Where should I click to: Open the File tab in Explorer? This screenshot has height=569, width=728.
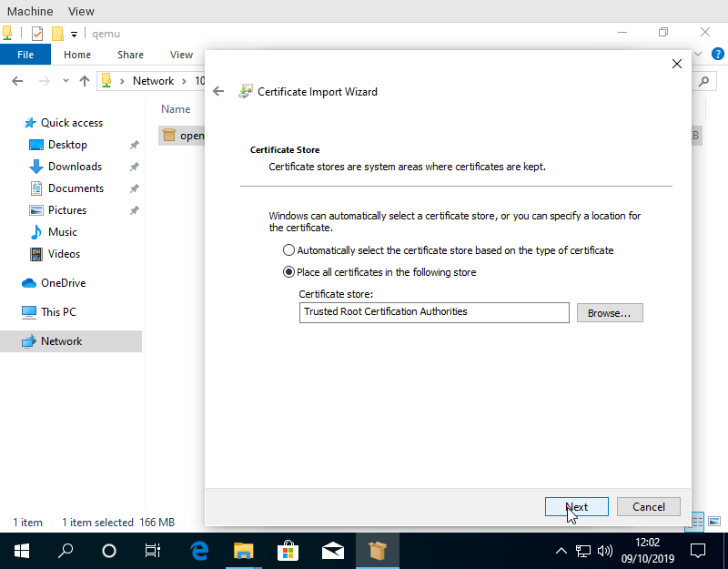tap(25, 55)
